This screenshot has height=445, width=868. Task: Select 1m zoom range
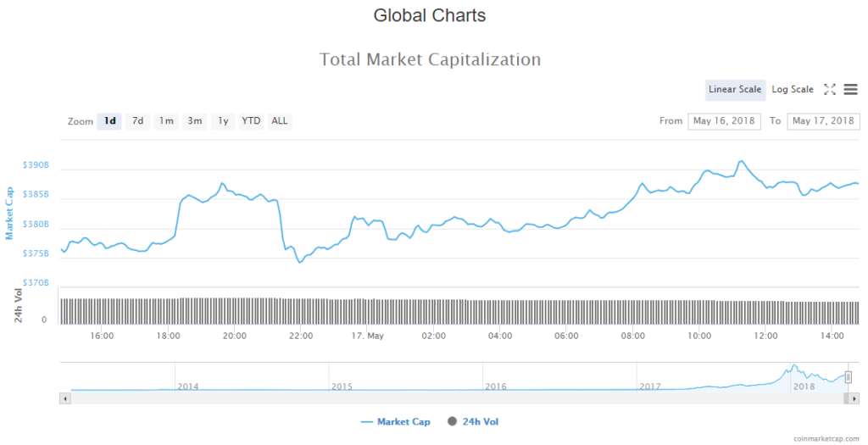(166, 121)
